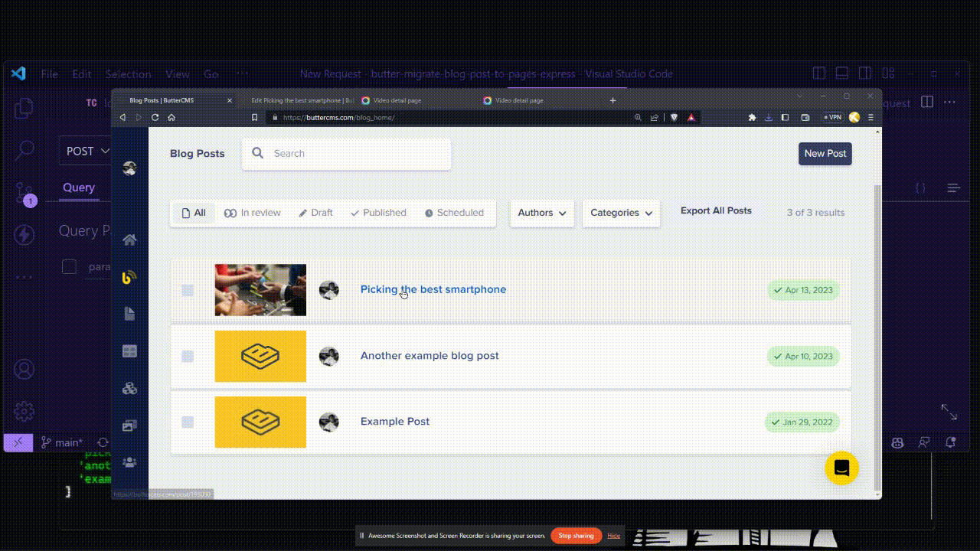Reload the page in browser
Screen dimensions: 980x551
[155, 117]
